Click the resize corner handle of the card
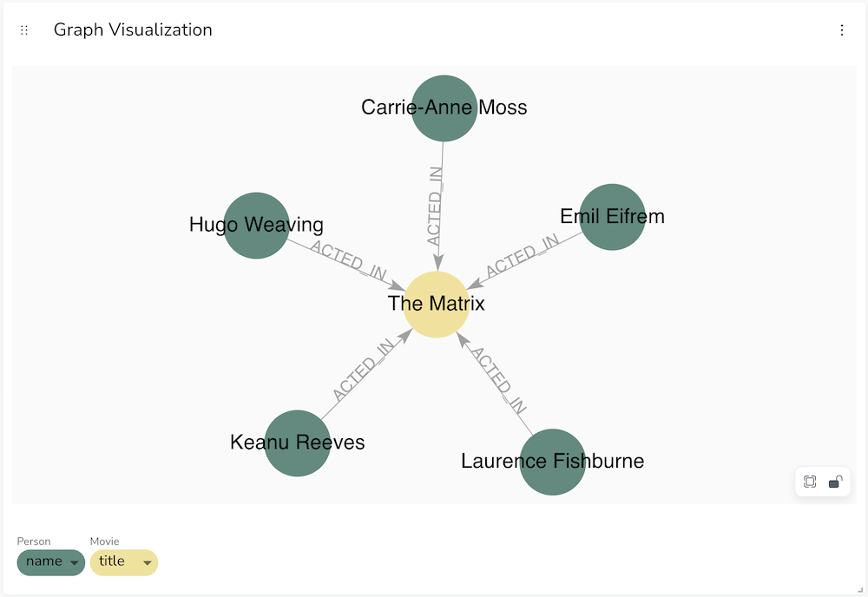Viewport: 868px width, 597px height. coord(859,590)
